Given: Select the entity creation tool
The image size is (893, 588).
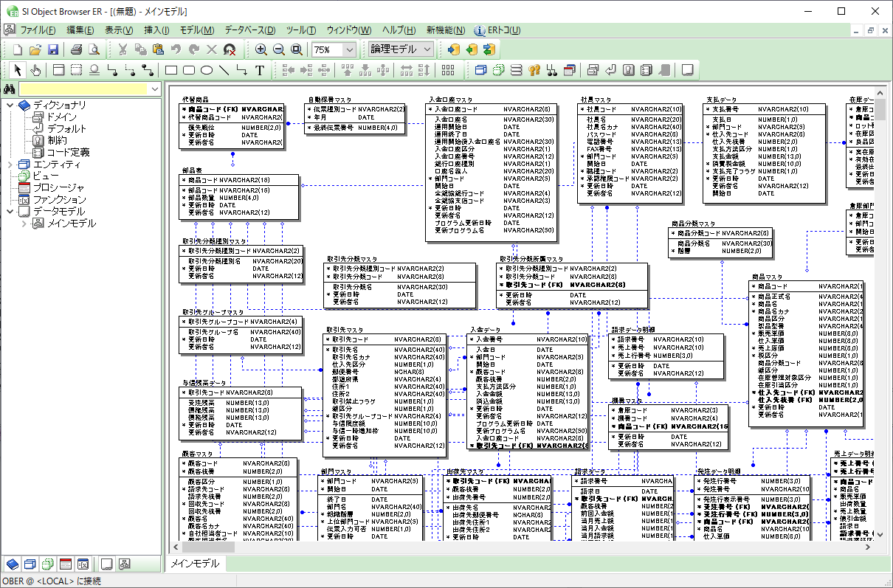Looking at the screenshot, I should click(58, 70).
